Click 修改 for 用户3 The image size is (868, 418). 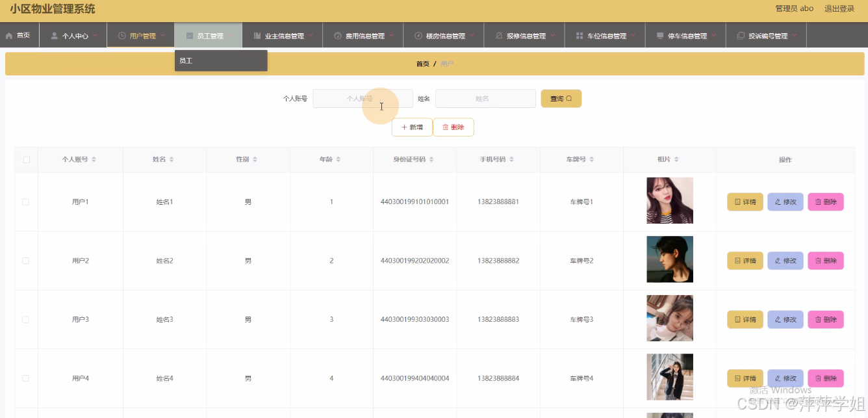785,320
